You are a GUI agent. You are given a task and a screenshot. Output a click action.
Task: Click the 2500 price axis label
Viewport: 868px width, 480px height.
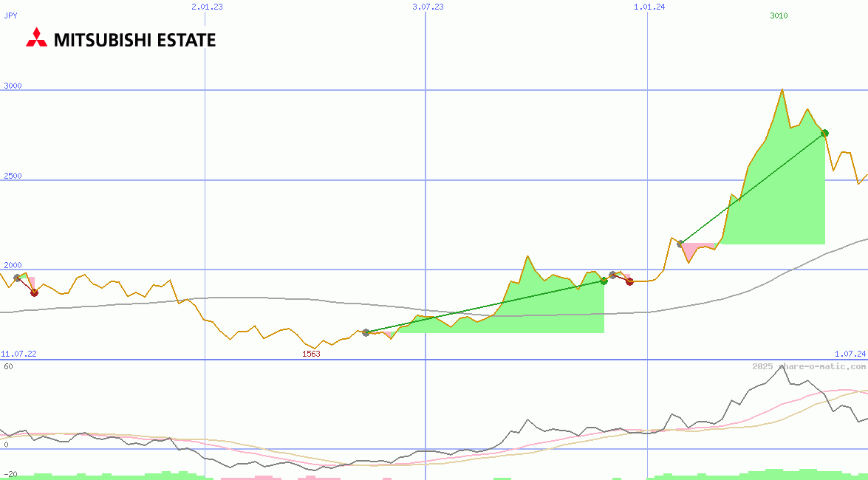coord(13,176)
